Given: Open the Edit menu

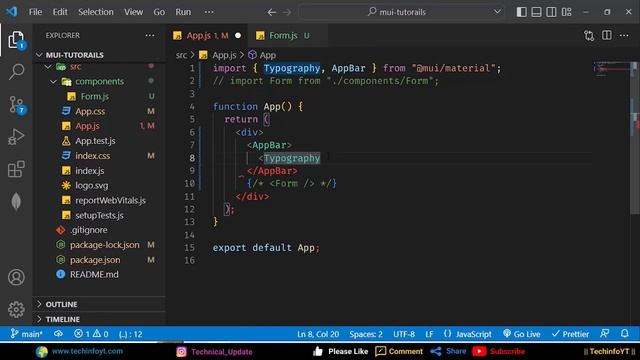Looking at the screenshot, I should click(x=60, y=12).
